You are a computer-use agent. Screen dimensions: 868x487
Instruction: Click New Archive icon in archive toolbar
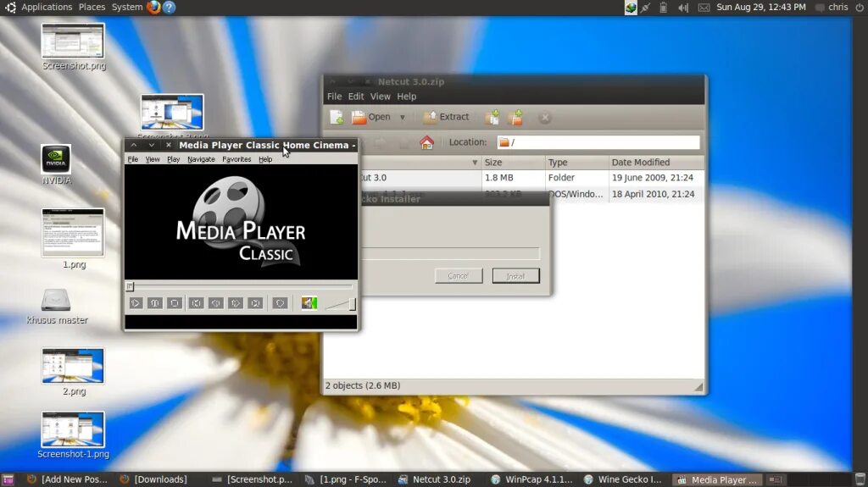point(337,118)
